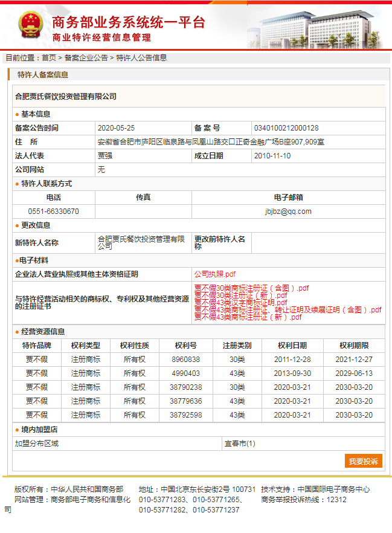Open 贾不假30类注册证（新）.pdf file
This screenshot has width=392, height=533.
(240, 296)
